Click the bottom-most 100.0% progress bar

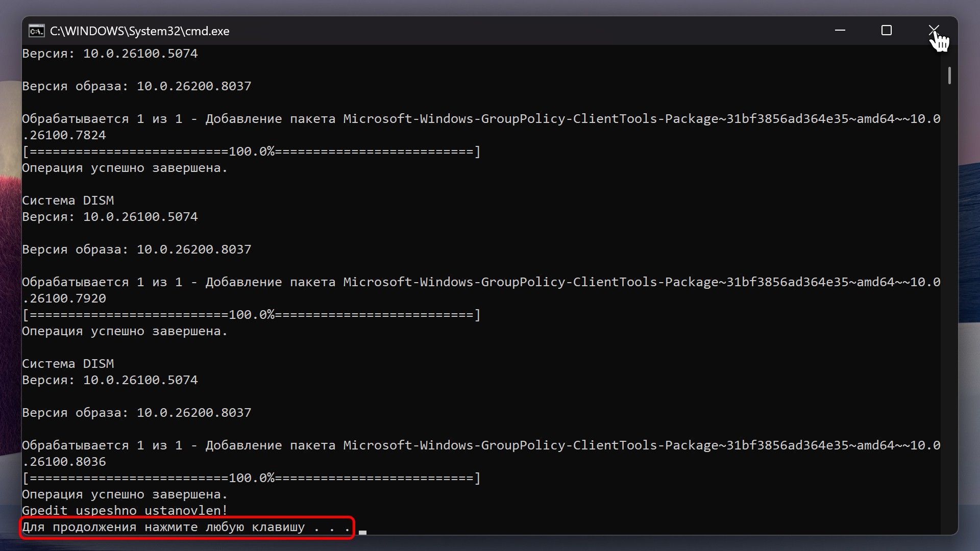(x=251, y=478)
